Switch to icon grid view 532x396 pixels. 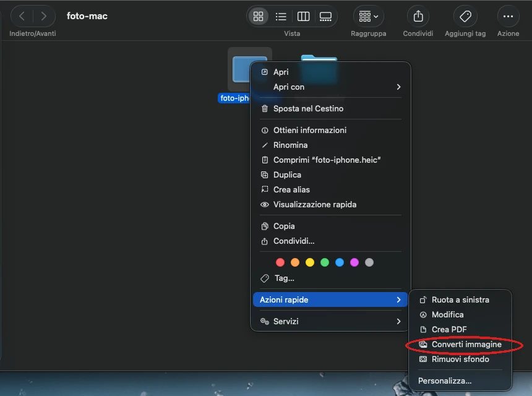coord(258,16)
